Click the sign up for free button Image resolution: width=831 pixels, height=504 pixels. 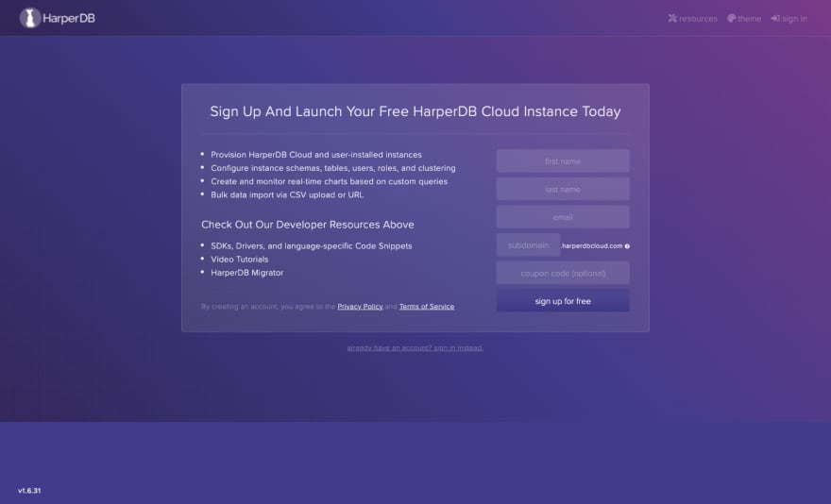tap(563, 301)
